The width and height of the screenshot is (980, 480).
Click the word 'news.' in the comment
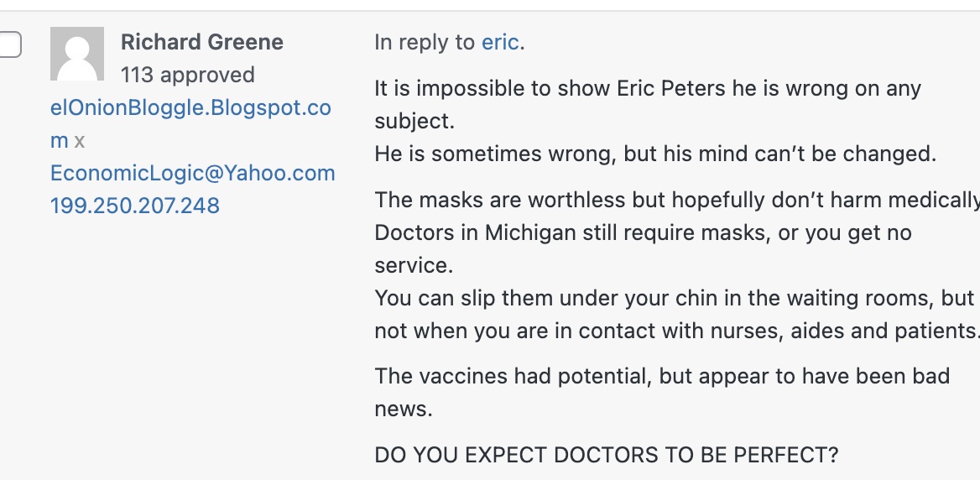(404, 409)
